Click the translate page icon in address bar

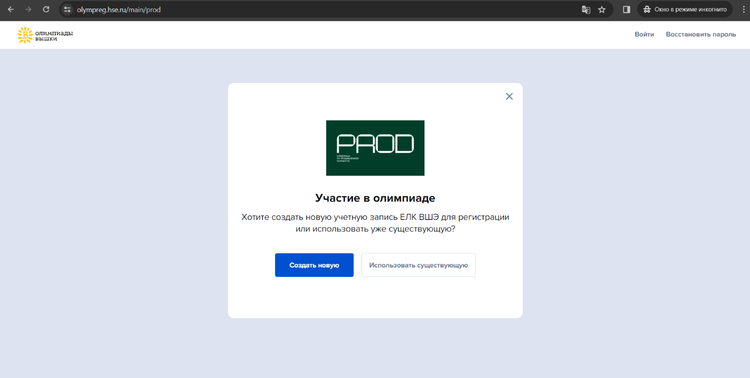[x=585, y=9]
